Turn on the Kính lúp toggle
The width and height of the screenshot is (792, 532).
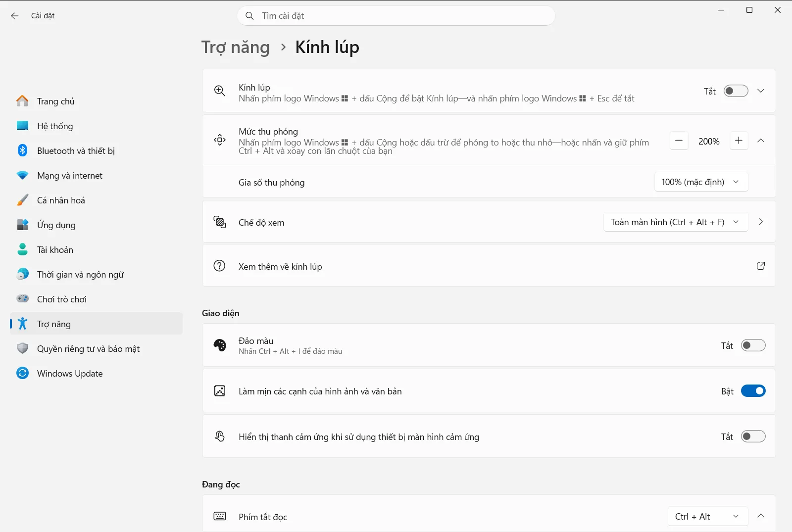click(x=736, y=91)
